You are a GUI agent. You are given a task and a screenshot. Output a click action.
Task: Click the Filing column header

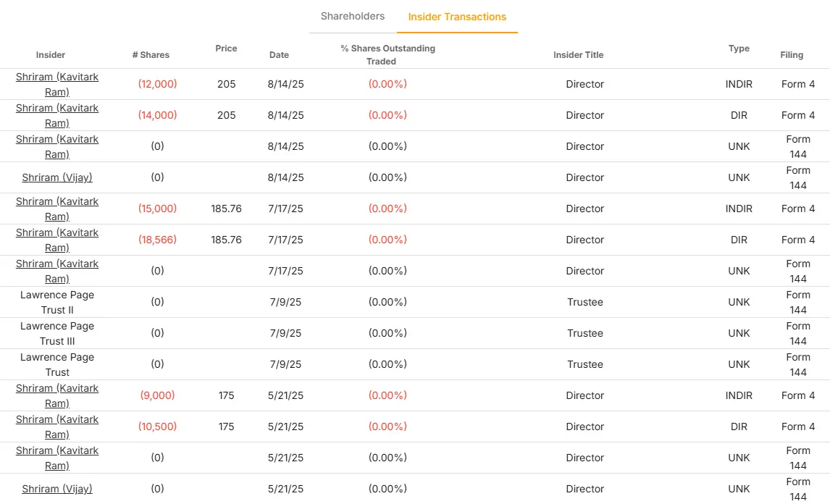point(792,55)
